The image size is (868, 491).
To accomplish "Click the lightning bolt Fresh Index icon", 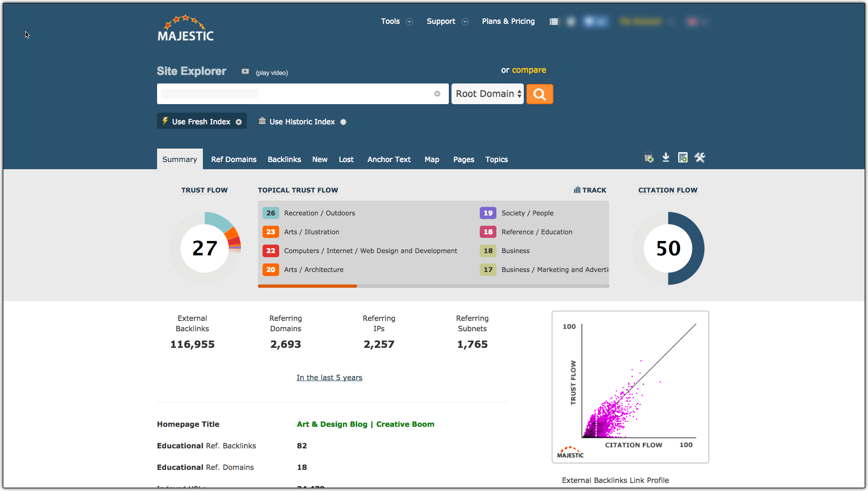I will pos(165,121).
